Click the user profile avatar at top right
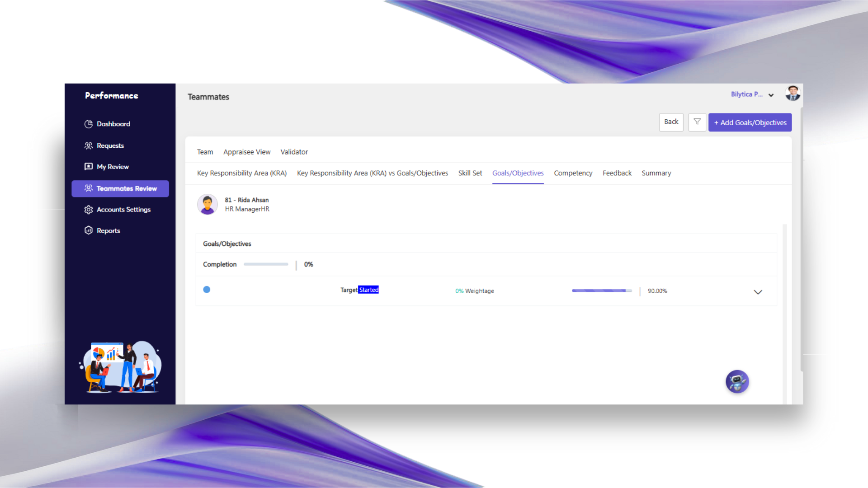 tap(793, 94)
